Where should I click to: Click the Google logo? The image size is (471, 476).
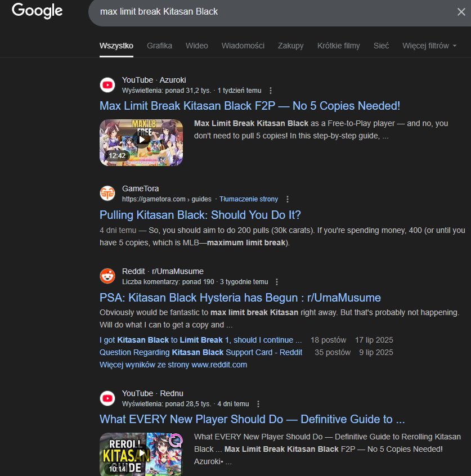pyautogui.click(x=37, y=11)
